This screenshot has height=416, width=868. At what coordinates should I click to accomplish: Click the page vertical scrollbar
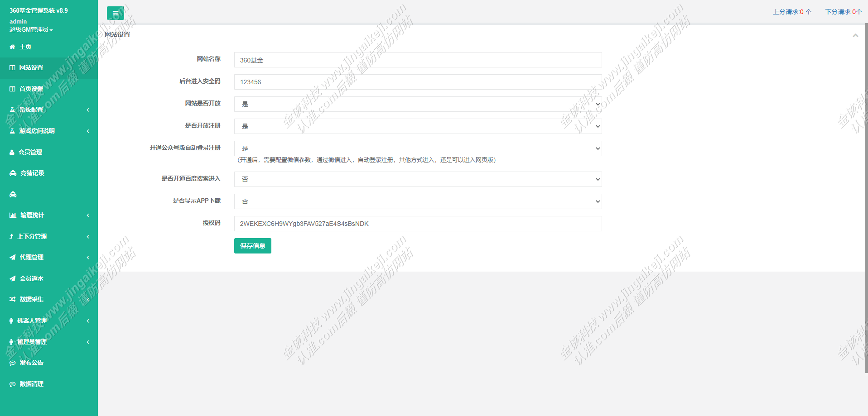(x=866, y=198)
